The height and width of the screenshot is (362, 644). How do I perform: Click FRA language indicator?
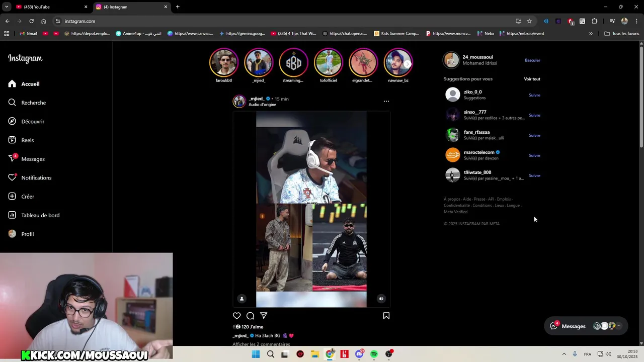[588, 354]
